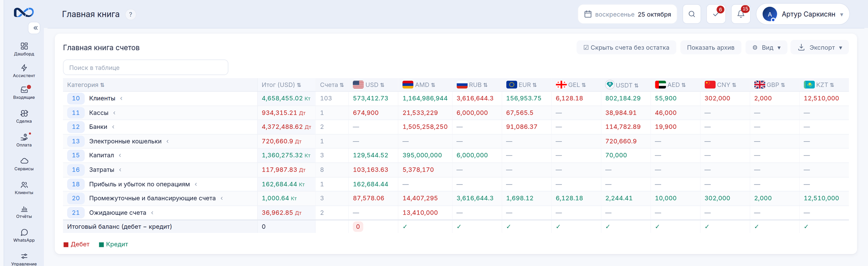Open the Вид dropdown

[766, 47]
